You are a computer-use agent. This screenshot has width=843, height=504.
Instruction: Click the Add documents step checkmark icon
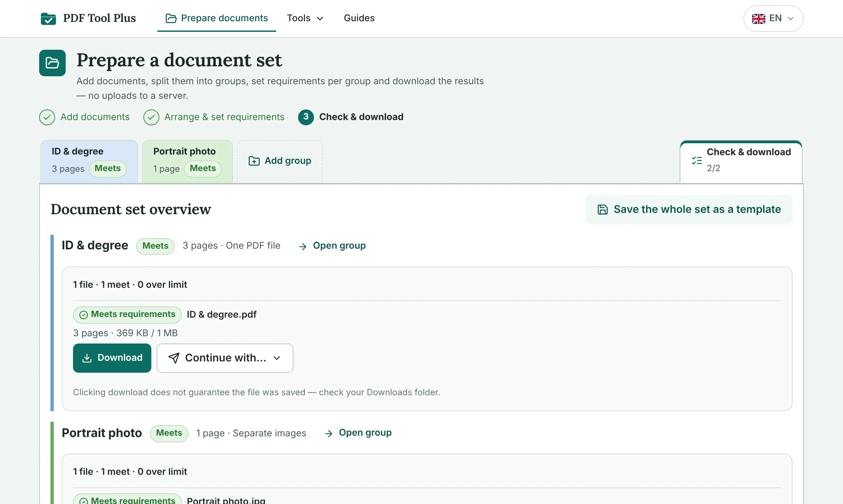[47, 117]
